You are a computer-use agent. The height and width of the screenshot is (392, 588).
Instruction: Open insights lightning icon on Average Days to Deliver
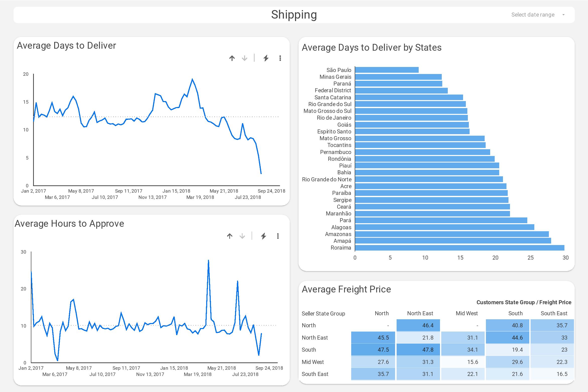click(x=266, y=58)
